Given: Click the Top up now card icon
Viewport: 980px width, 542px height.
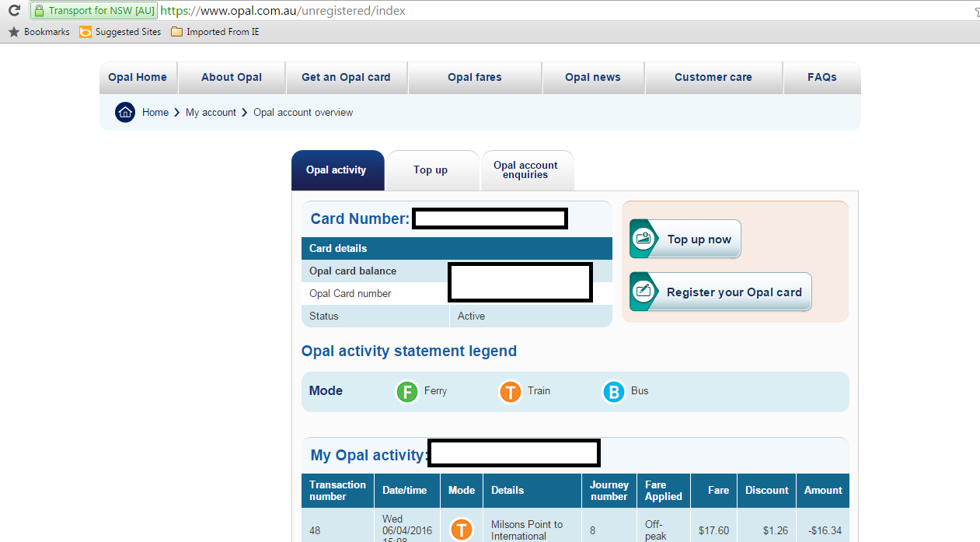Looking at the screenshot, I should (x=644, y=239).
